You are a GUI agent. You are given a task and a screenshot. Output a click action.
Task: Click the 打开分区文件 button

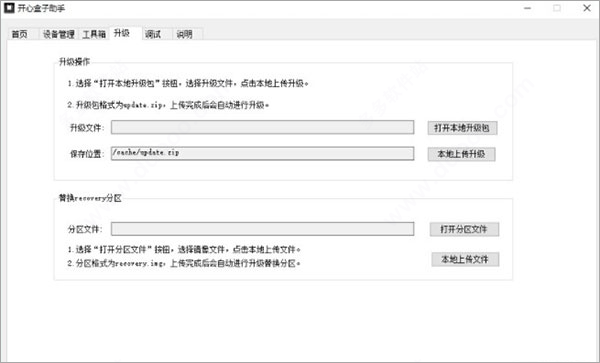click(x=464, y=230)
